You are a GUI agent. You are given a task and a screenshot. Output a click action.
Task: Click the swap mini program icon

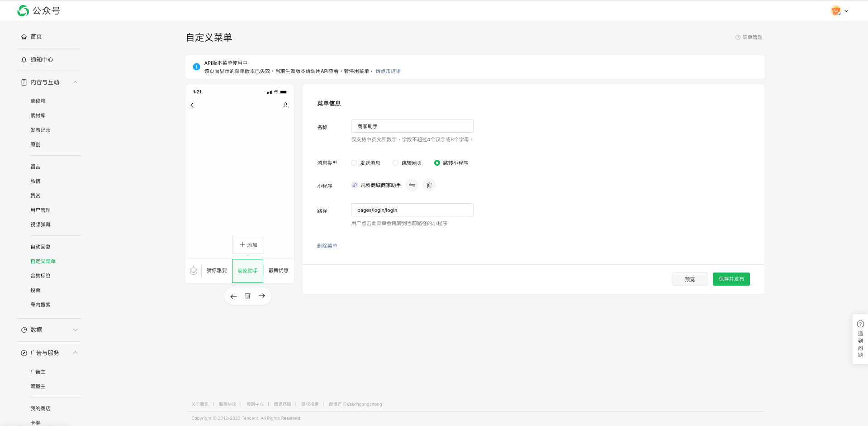click(x=412, y=185)
